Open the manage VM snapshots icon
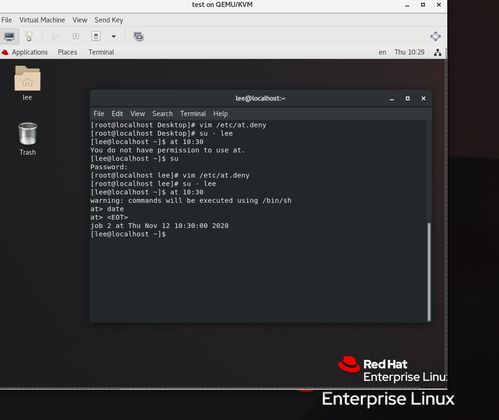499x420 pixels. [x=138, y=36]
